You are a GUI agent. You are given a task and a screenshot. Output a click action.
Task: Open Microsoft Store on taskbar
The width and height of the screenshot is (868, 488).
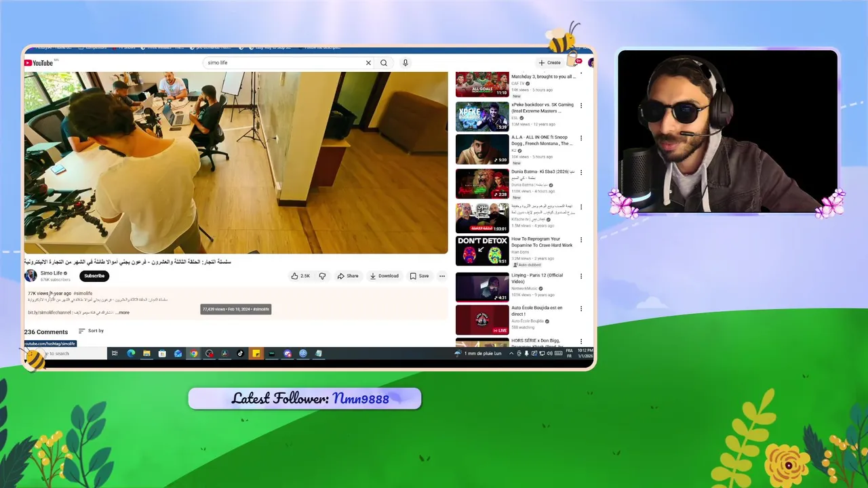tap(162, 353)
